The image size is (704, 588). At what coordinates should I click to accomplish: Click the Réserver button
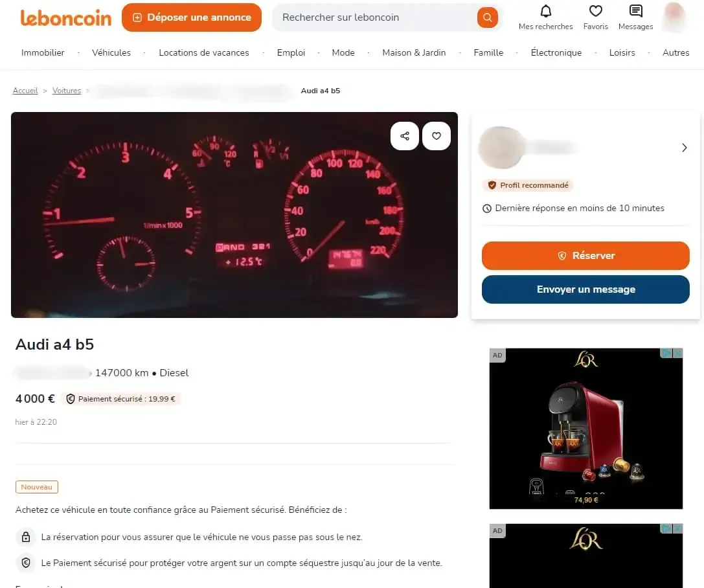tap(585, 255)
